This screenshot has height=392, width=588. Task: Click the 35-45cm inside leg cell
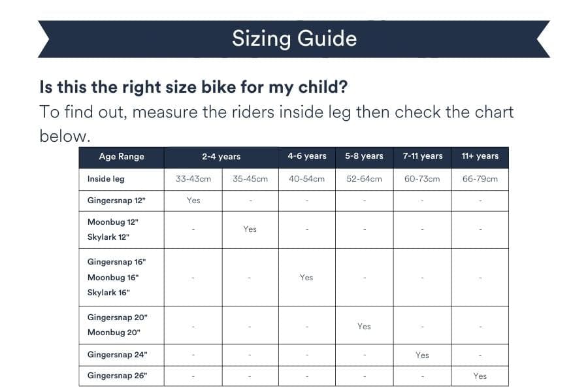(250, 178)
